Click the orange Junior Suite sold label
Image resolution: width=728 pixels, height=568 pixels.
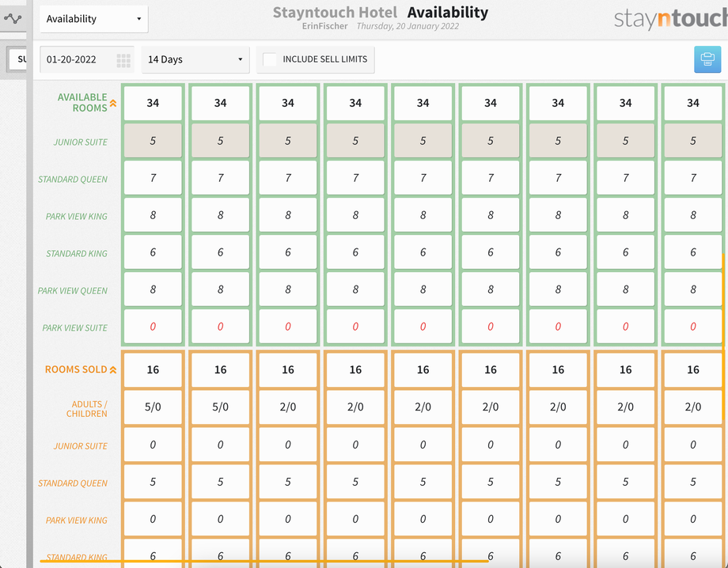point(81,446)
